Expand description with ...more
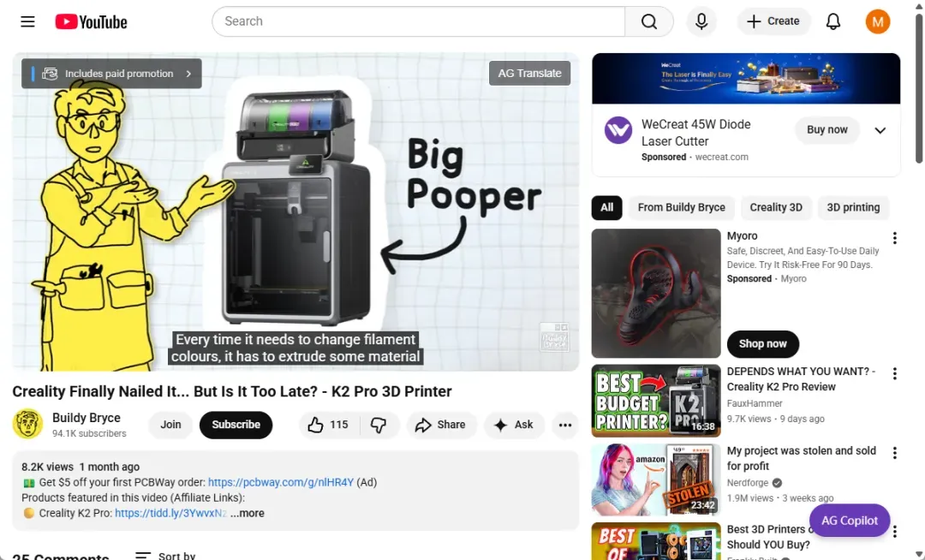Screen dimensions: 925x560 (248, 514)
